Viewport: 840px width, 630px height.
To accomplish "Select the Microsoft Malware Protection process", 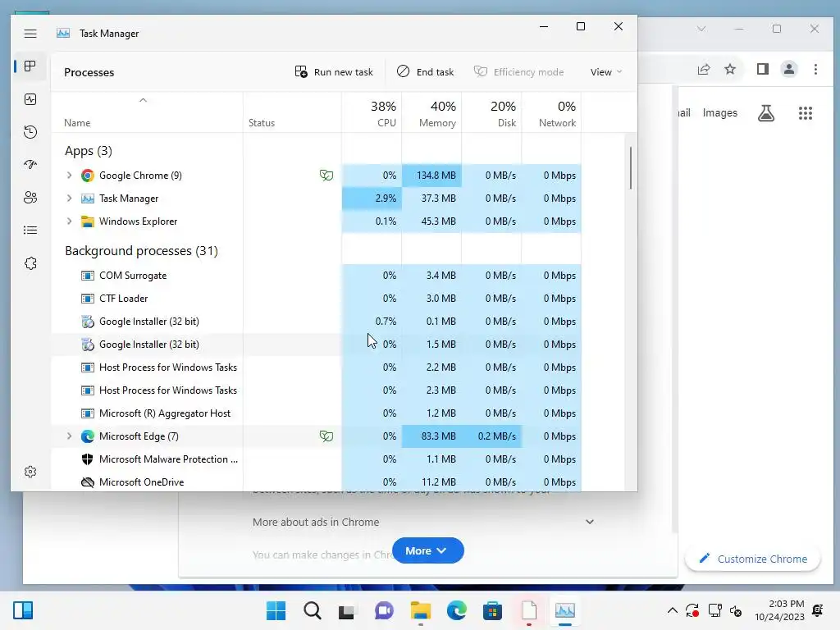I will coord(316,459).
